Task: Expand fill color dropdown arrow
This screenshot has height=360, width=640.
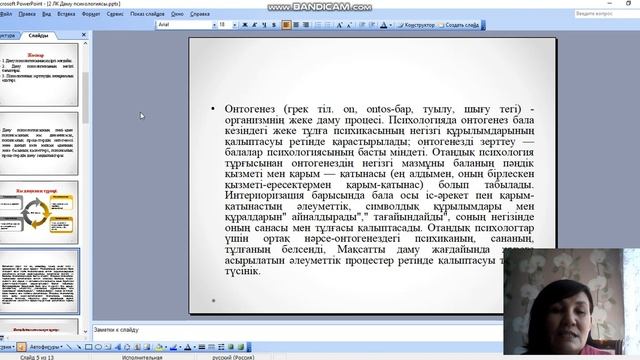Action: 166,347
